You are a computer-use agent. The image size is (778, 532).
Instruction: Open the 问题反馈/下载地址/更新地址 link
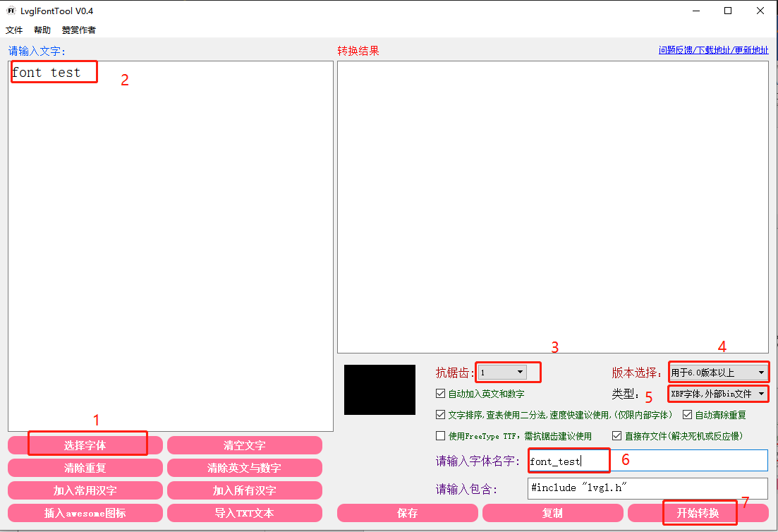coord(713,50)
